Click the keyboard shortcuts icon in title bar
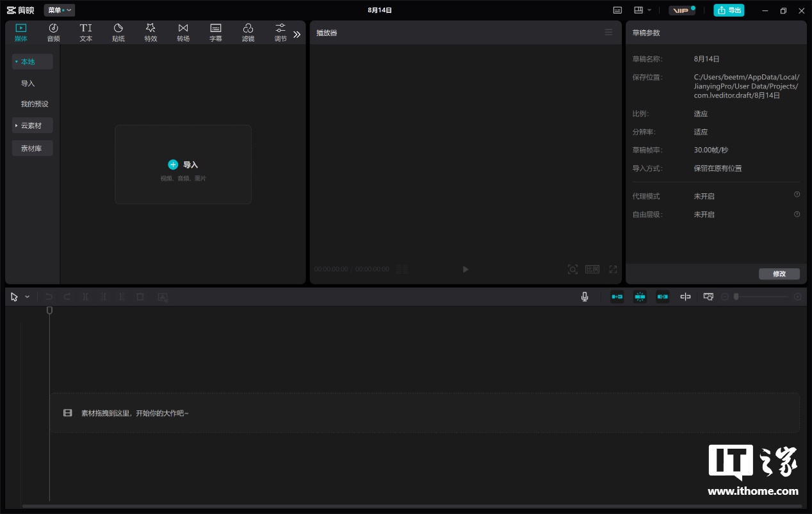The image size is (812, 514). (x=617, y=10)
